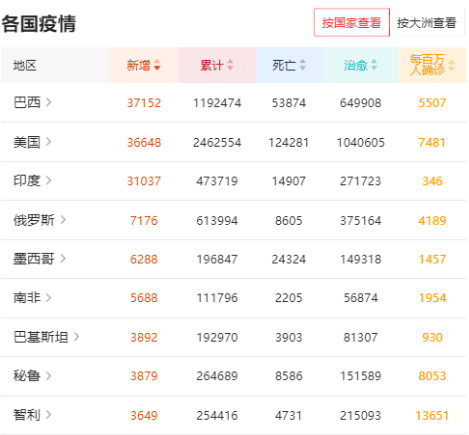469x435 pixels.
Task: Select Chile new cases value 3649
Action: tap(144, 416)
